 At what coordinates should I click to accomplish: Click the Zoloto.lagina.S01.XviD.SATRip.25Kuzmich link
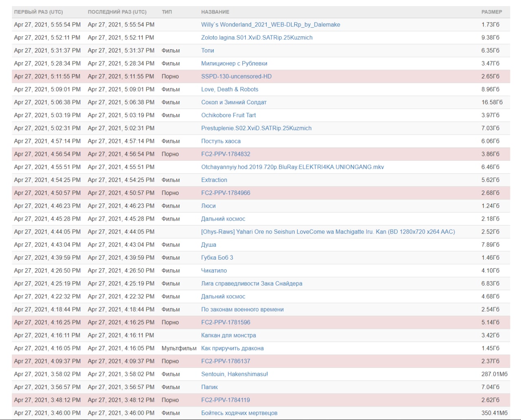(x=256, y=37)
